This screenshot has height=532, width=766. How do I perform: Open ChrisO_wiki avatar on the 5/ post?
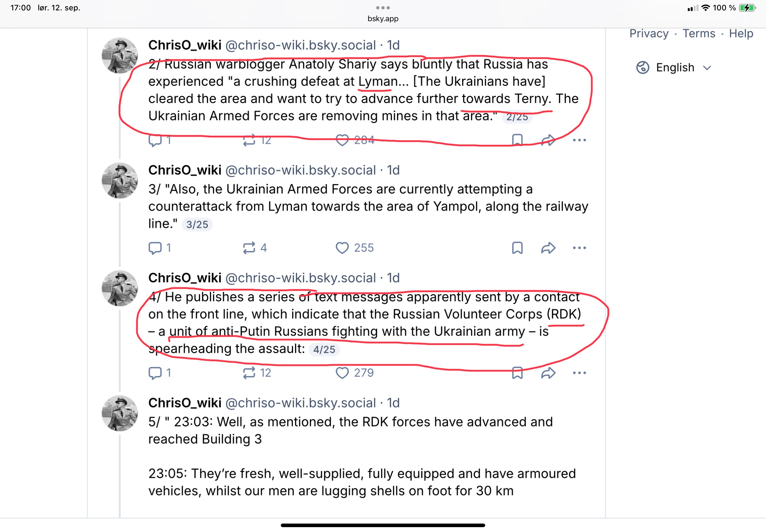(x=120, y=413)
